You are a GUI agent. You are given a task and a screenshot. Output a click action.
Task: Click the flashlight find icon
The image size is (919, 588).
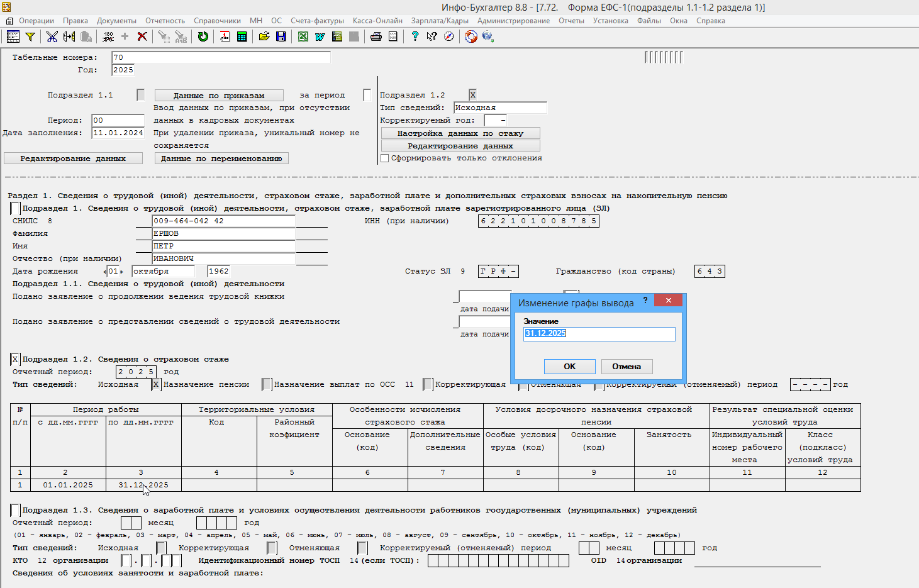coord(164,36)
